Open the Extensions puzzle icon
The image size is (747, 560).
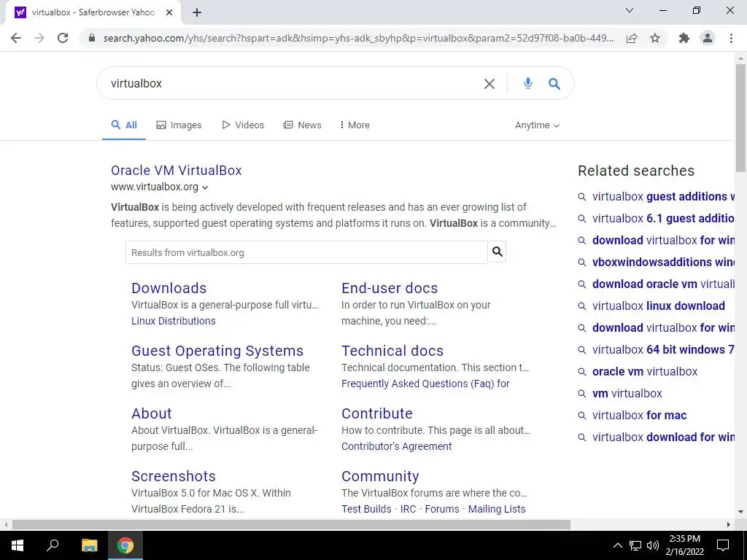pyautogui.click(x=684, y=38)
